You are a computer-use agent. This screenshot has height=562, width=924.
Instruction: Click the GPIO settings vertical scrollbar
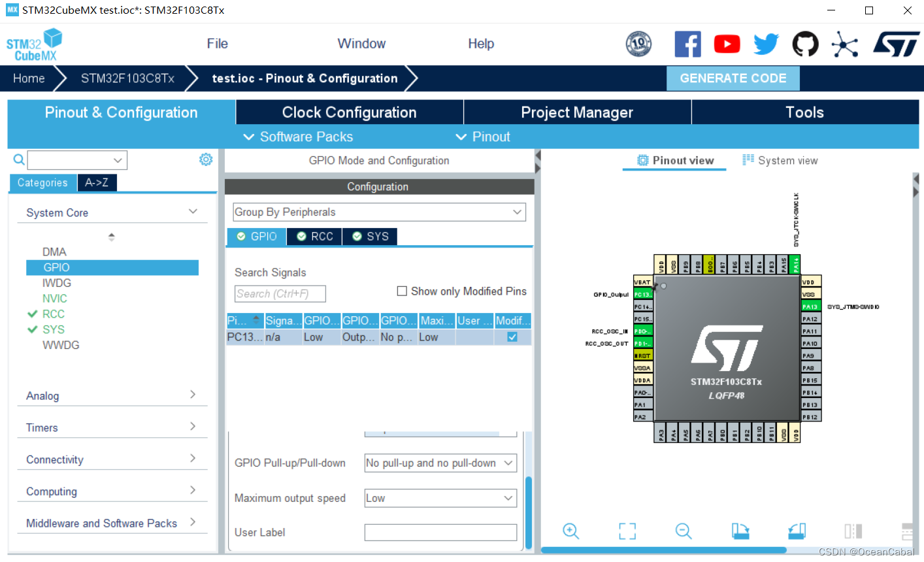[x=529, y=513]
